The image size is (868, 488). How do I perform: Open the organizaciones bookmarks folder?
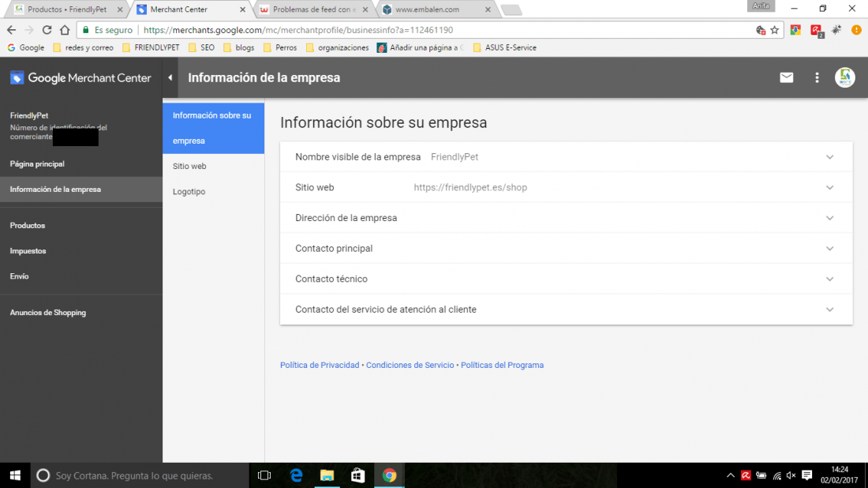point(337,47)
